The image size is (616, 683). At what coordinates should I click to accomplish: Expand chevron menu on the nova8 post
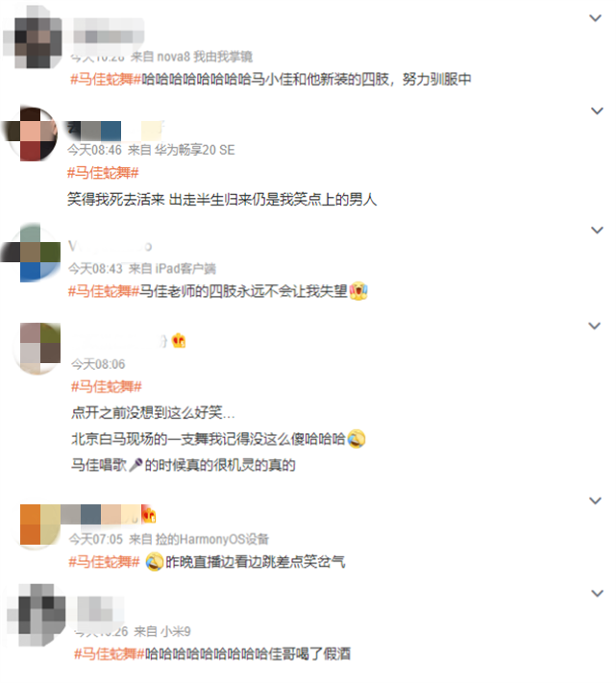click(x=595, y=18)
